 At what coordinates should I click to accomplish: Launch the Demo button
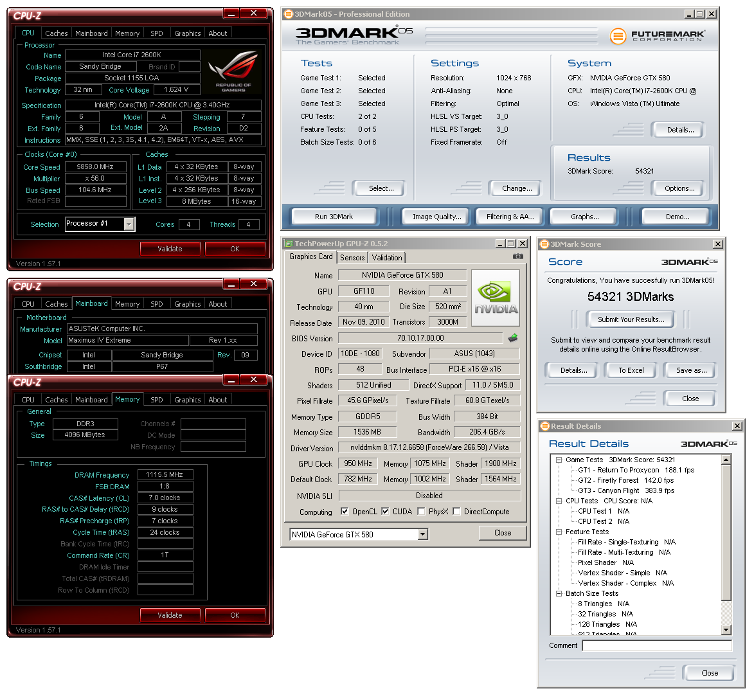click(x=677, y=217)
